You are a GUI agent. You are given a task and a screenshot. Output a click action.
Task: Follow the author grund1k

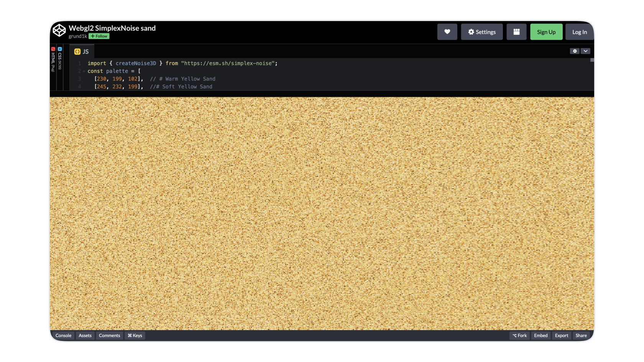point(99,36)
